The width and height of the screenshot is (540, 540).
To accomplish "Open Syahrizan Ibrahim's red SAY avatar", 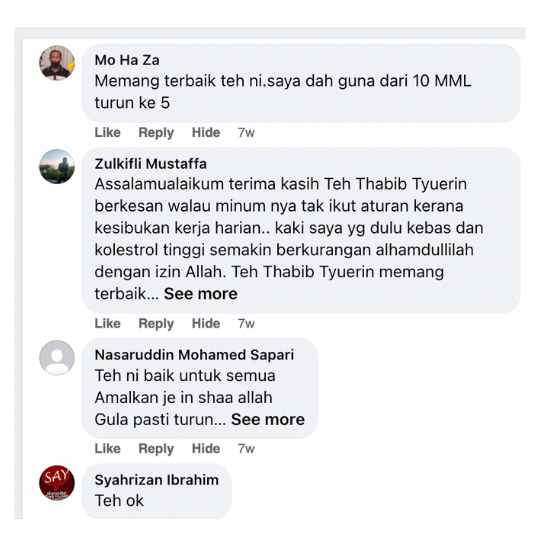I will point(57,483).
